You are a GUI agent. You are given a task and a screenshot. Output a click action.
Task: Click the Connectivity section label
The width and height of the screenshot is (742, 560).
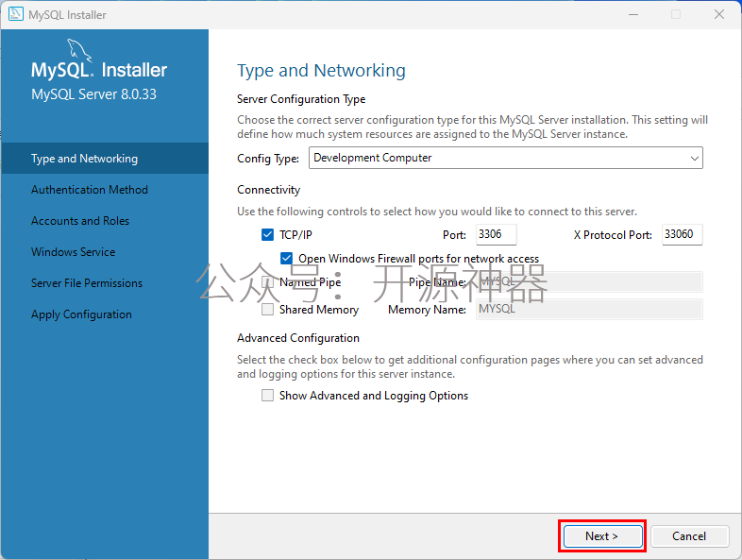pos(268,190)
